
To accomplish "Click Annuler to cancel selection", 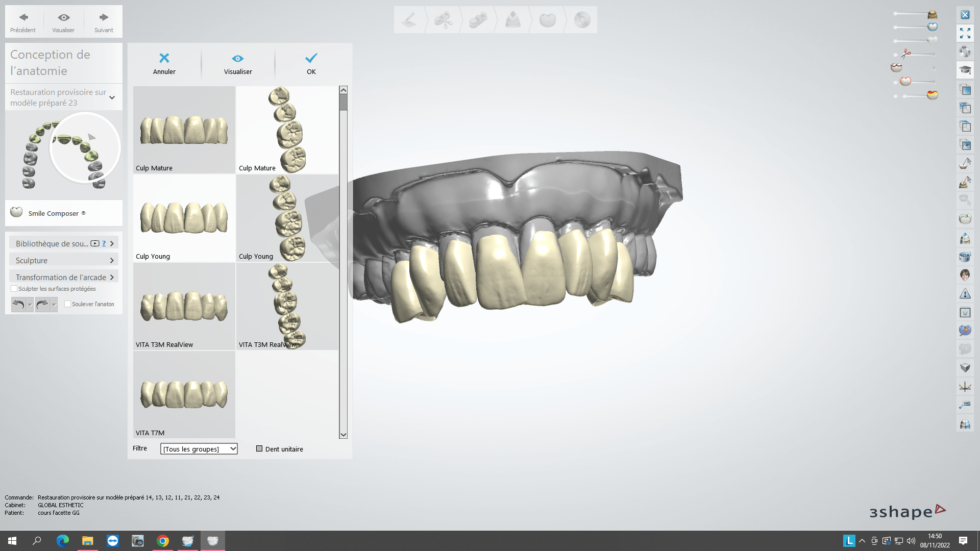I will pos(164,63).
